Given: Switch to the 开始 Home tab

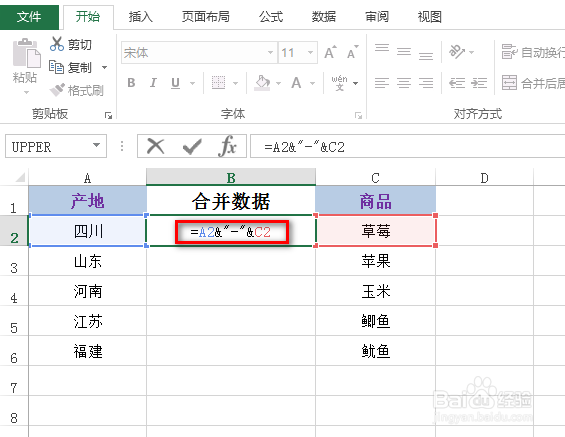Looking at the screenshot, I should click(x=88, y=17).
